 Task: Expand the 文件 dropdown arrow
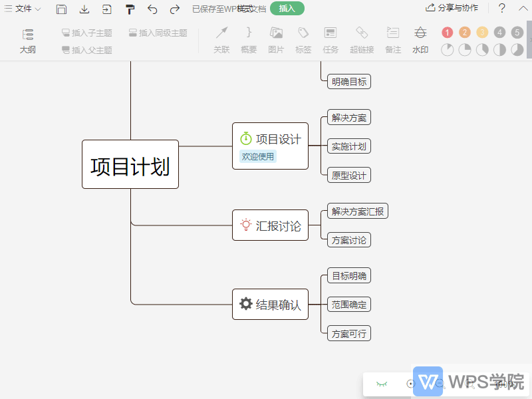tap(38, 9)
